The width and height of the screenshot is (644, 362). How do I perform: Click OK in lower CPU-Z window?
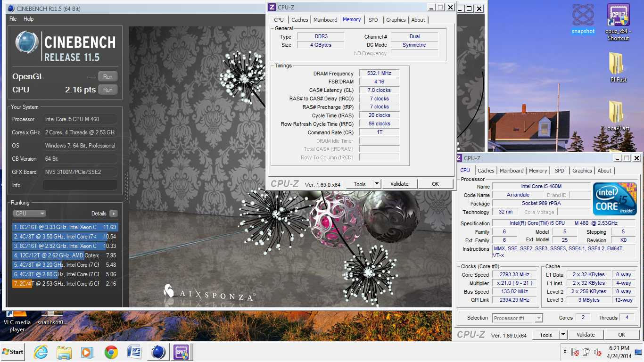coord(621,335)
